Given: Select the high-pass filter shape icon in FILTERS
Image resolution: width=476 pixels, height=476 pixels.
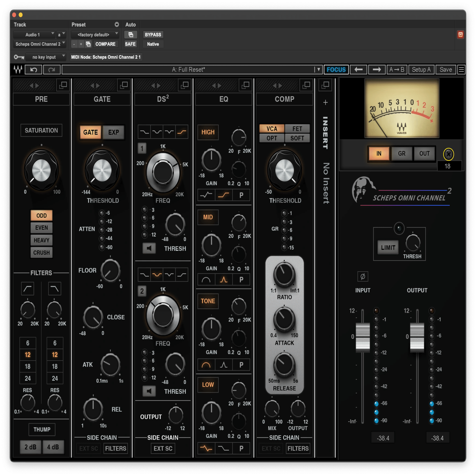Looking at the screenshot, I should [x=28, y=289].
